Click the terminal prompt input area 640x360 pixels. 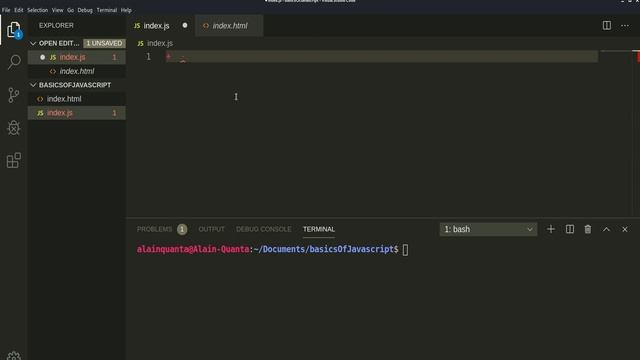click(x=405, y=249)
